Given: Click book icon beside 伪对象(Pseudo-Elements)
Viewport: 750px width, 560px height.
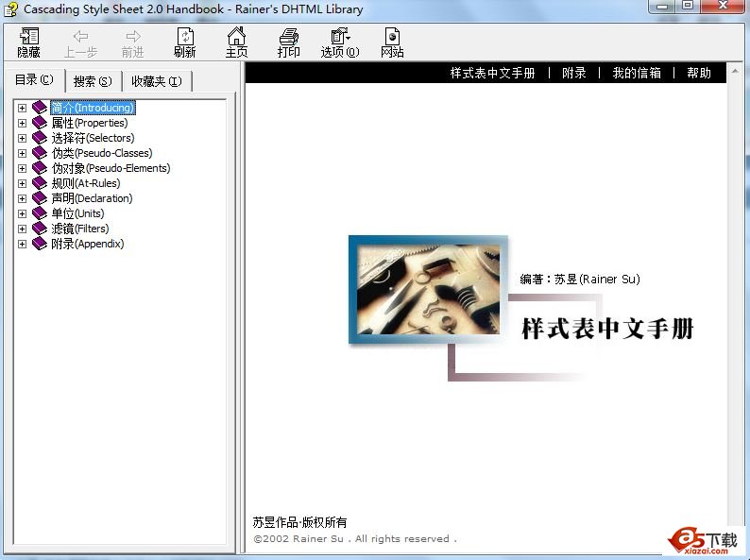Looking at the screenshot, I should click(40, 168).
